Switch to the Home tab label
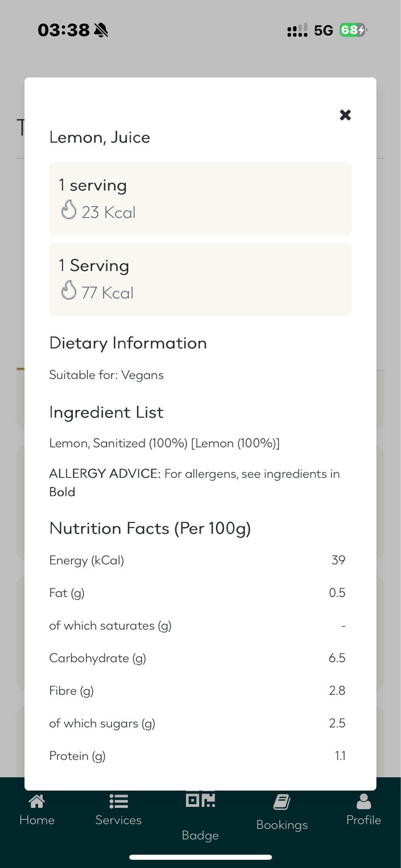Viewport: 401px width, 868px height. point(37,820)
